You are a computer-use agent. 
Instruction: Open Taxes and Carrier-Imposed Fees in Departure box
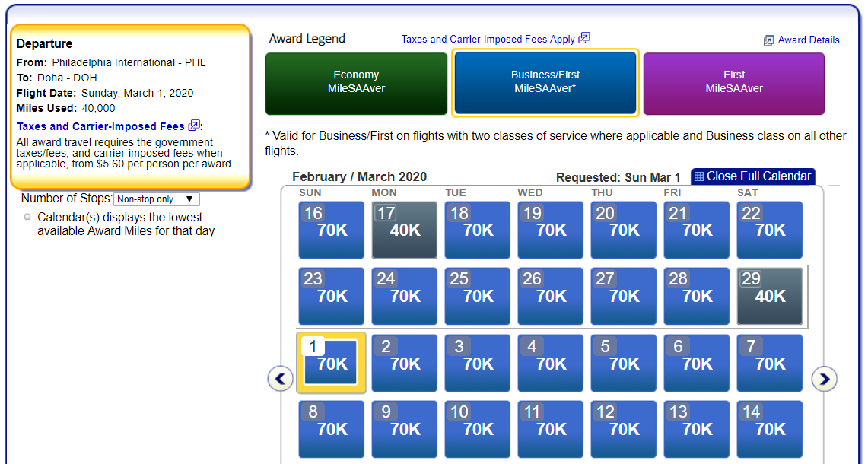coord(100,126)
